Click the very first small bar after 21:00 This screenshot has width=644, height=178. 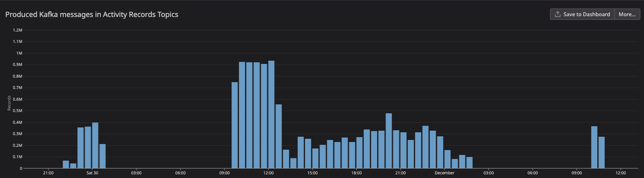tap(66, 164)
